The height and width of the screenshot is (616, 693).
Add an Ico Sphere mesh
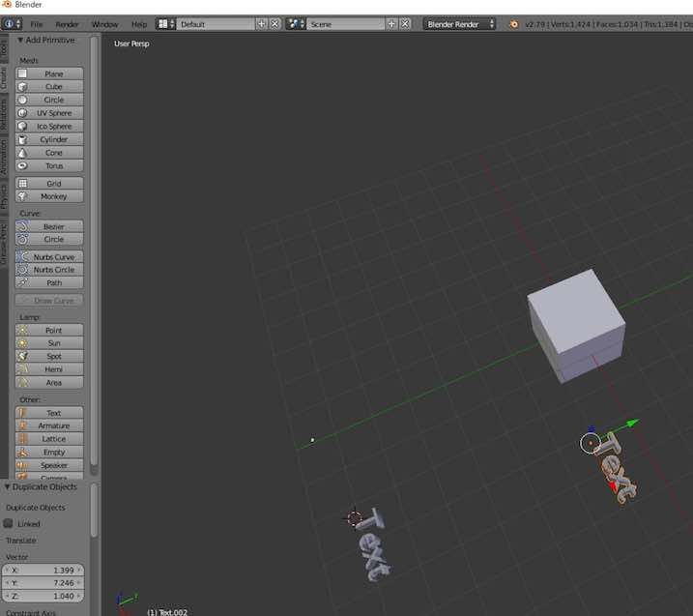click(49, 127)
